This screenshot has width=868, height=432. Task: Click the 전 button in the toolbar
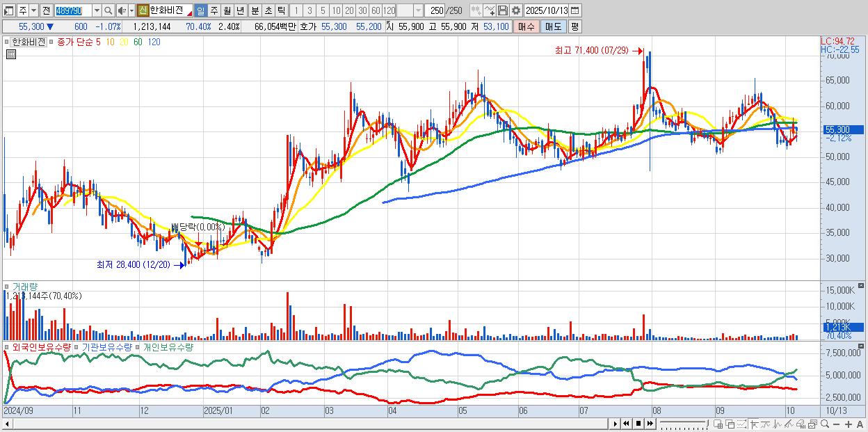tap(46, 10)
